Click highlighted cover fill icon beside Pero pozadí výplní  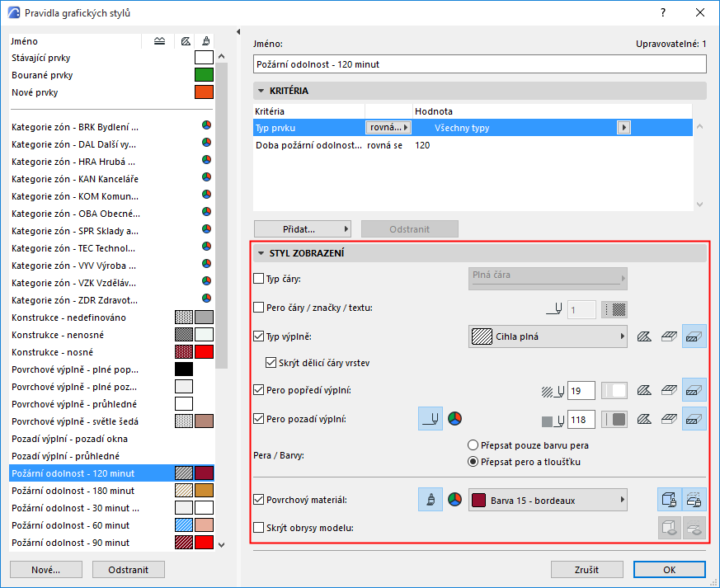(694, 419)
